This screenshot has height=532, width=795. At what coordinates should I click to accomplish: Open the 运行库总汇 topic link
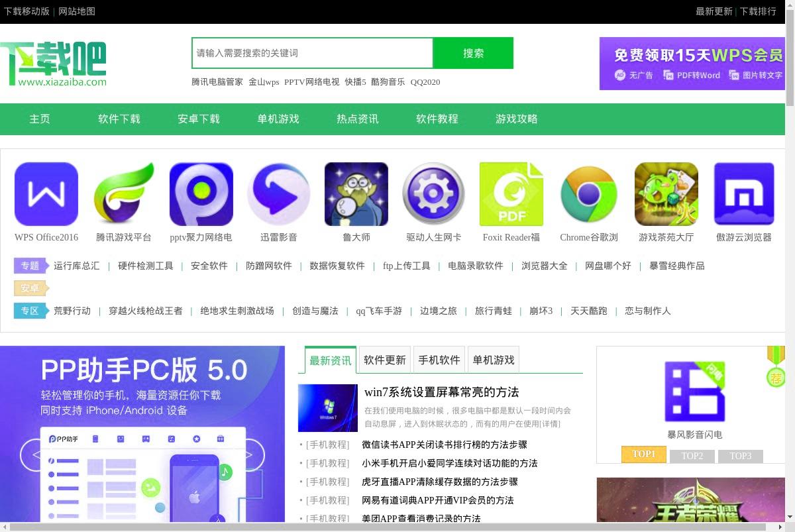coord(77,266)
